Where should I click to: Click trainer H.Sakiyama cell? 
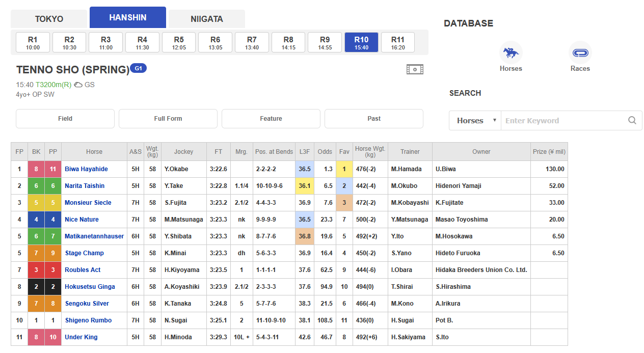[x=410, y=337]
